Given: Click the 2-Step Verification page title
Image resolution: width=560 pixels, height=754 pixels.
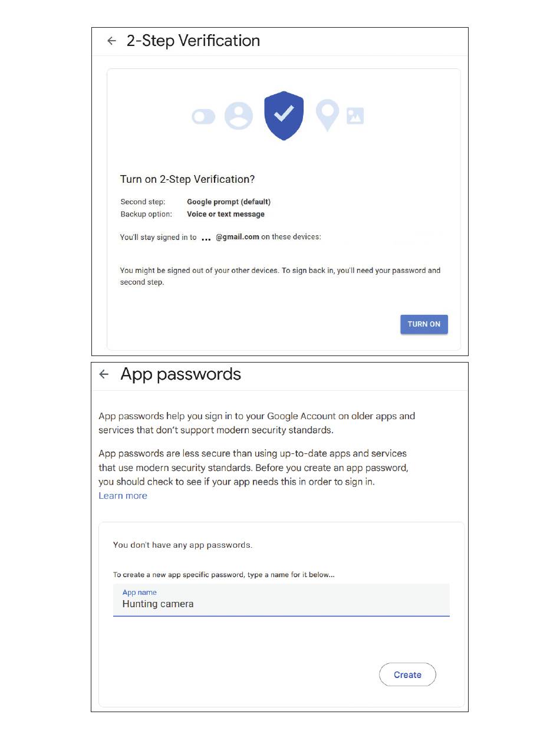Looking at the screenshot, I should pyautogui.click(x=193, y=41).
